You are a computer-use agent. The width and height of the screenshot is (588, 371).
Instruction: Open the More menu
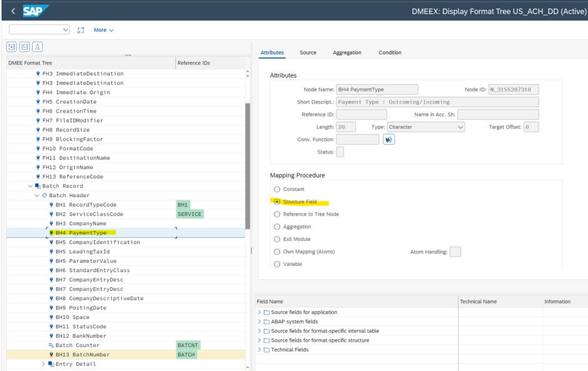click(x=103, y=30)
